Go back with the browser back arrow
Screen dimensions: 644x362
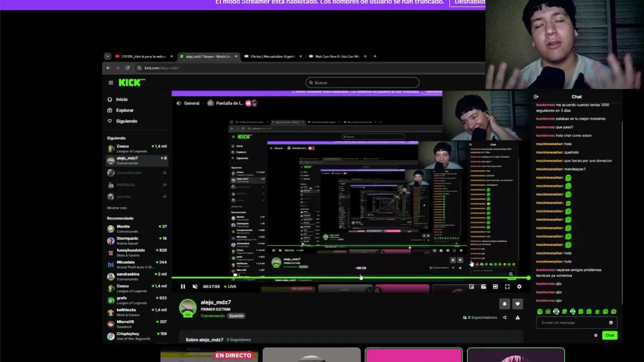pos(108,68)
